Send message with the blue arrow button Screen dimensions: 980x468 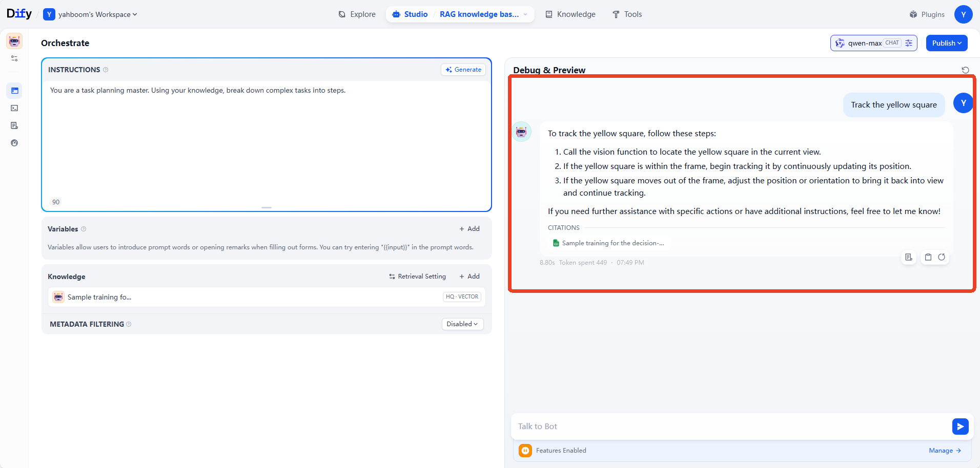(960, 427)
